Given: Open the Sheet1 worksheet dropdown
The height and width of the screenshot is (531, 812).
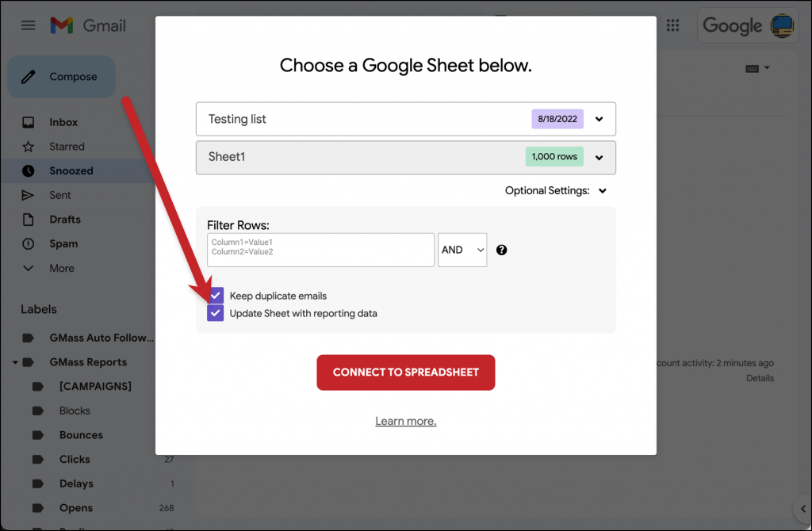Looking at the screenshot, I should click(x=600, y=157).
